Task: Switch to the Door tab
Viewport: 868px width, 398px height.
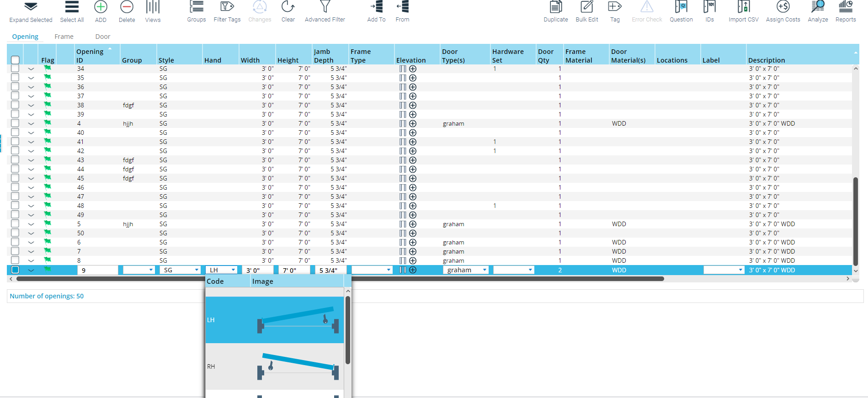Action: pos(102,37)
